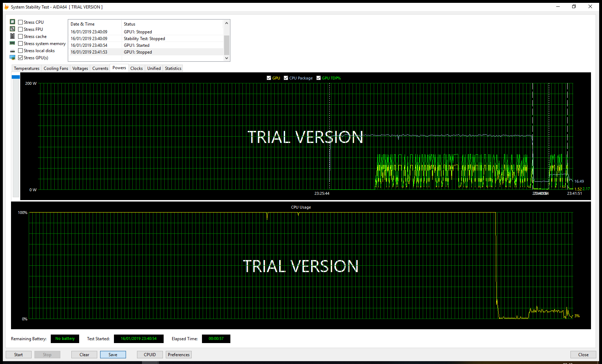
Task: Clear the graph with the Clear button
Action: pyautogui.click(x=84, y=354)
